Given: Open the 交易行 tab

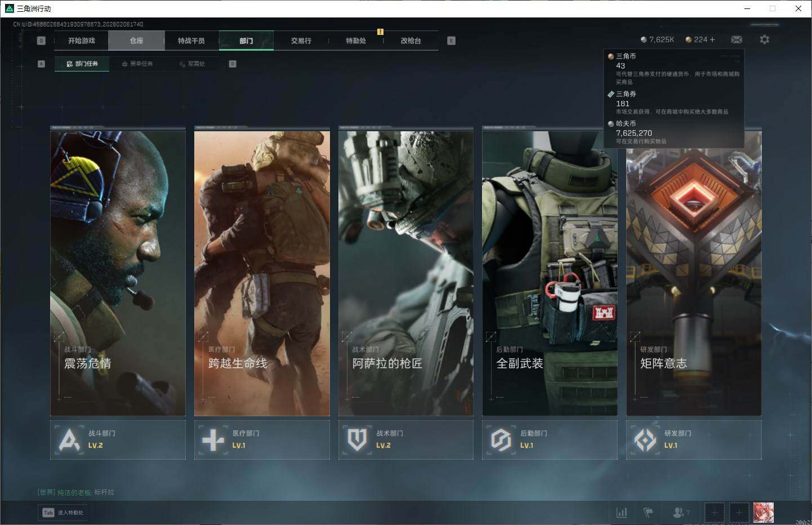Looking at the screenshot, I should (x=301, y=41).
